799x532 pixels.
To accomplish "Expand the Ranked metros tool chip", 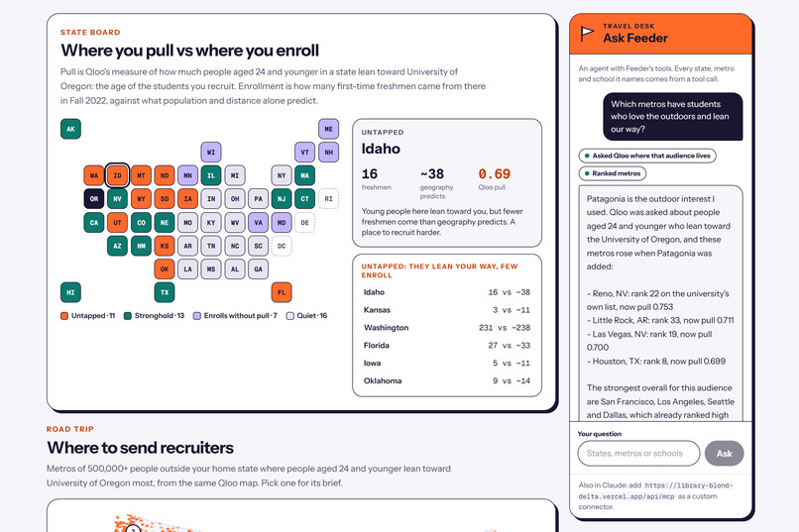I will click(x=613, y=173).
